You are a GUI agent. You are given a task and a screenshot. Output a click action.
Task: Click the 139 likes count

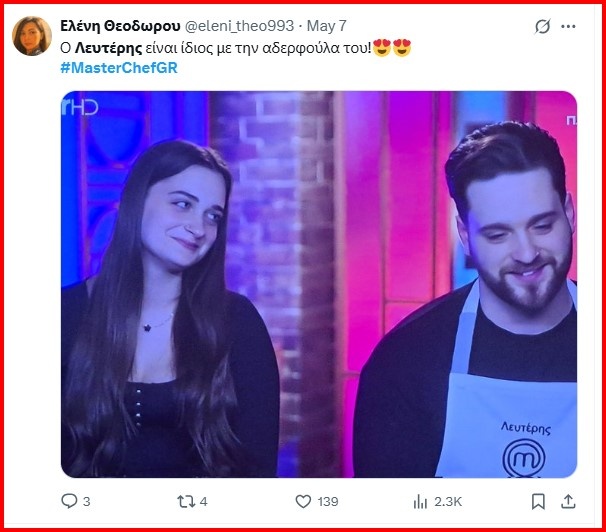point(326,500)
